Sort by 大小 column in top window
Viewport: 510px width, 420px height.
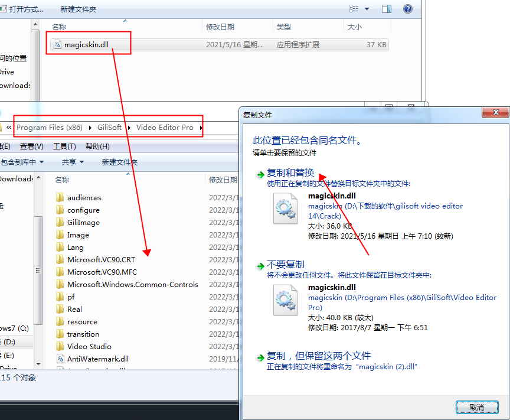(355, 27)
